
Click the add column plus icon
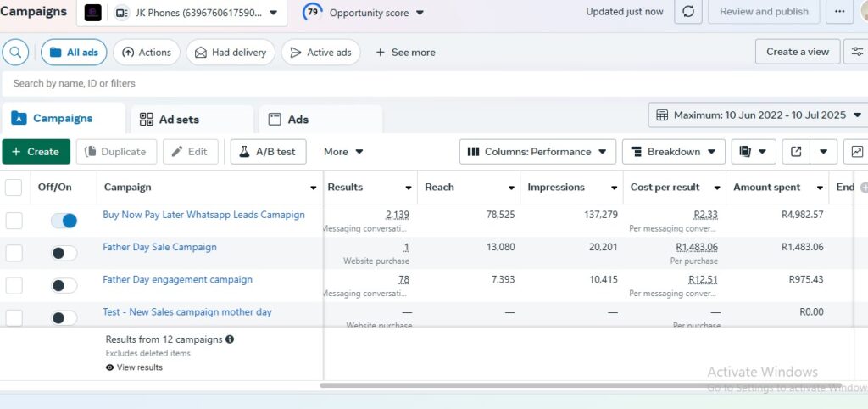tap(864, 187)
